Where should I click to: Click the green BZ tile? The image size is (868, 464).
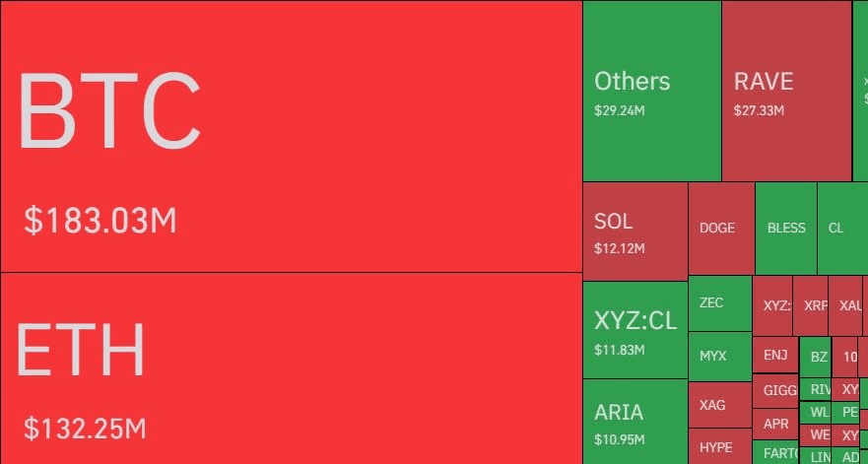817,357
